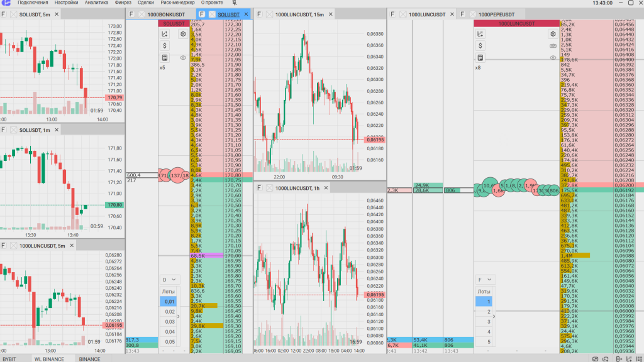The image size is (644, 362).
Task: Toggle eye visibility in 1000LUNCUSDT order book
Action: pos(553,57)
